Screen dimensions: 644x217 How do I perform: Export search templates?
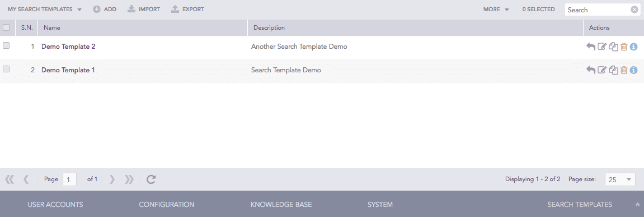pyautogui.click(x=187, y=9)
